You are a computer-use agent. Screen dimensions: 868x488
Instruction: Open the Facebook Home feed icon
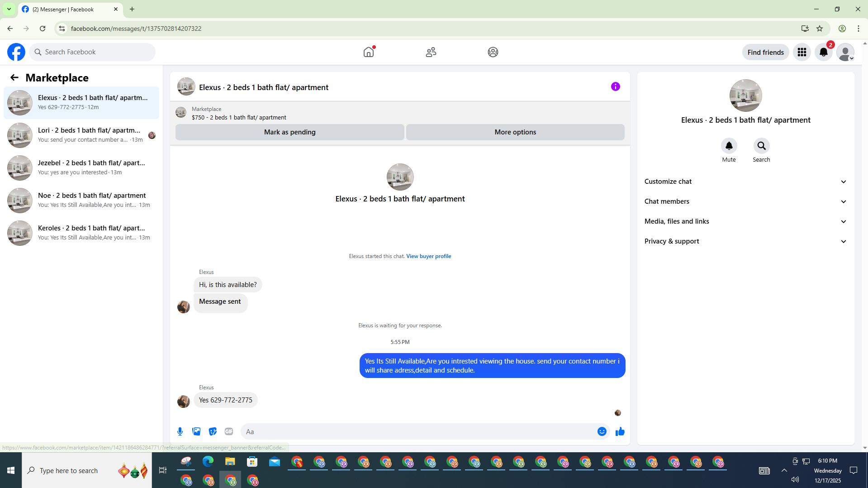tap(369, 52)
